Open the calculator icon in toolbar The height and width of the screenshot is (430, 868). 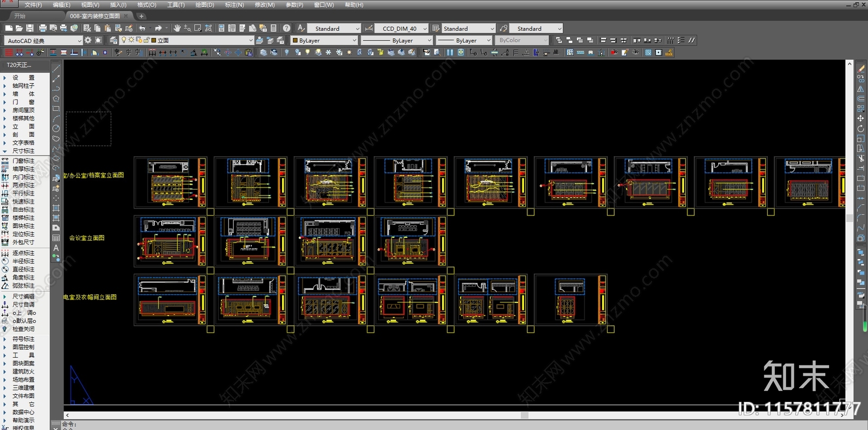click(273, 28)
